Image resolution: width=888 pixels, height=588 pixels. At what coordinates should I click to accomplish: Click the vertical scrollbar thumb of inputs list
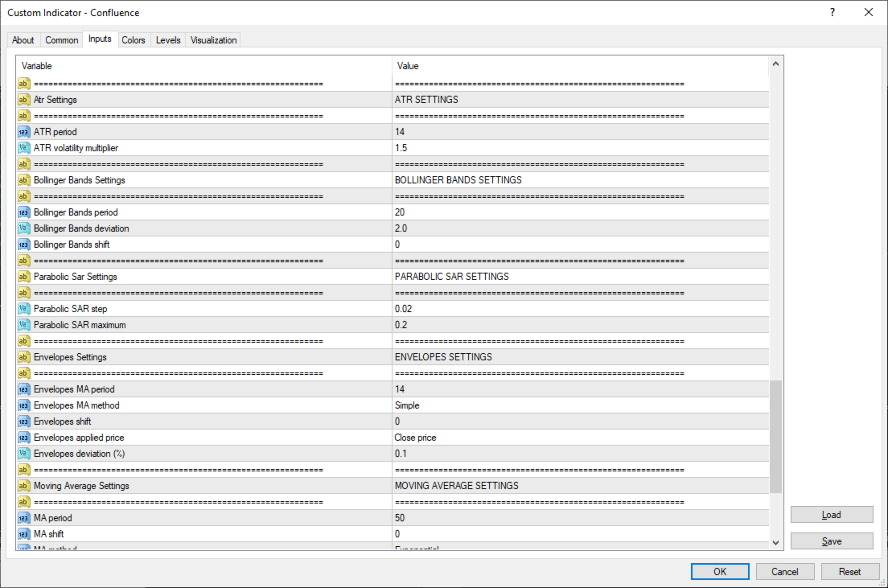775,437
